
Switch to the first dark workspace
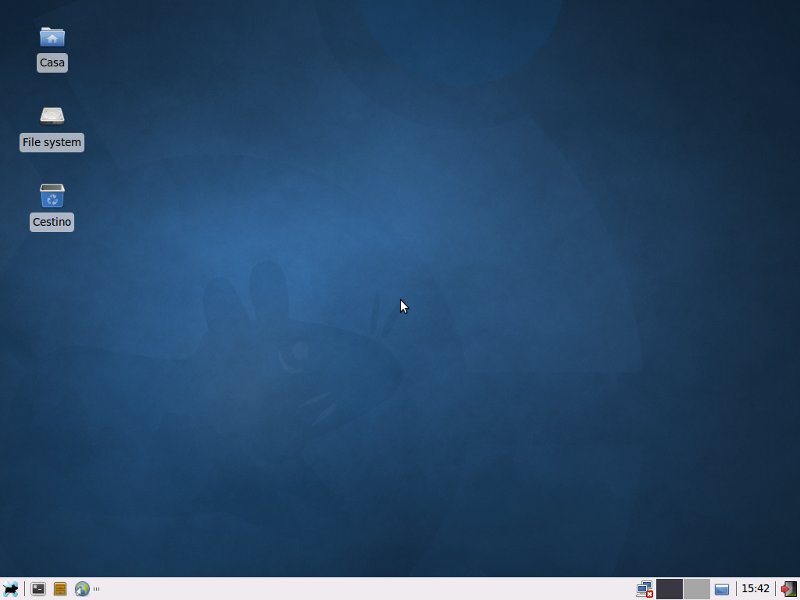tap(669, 589)
